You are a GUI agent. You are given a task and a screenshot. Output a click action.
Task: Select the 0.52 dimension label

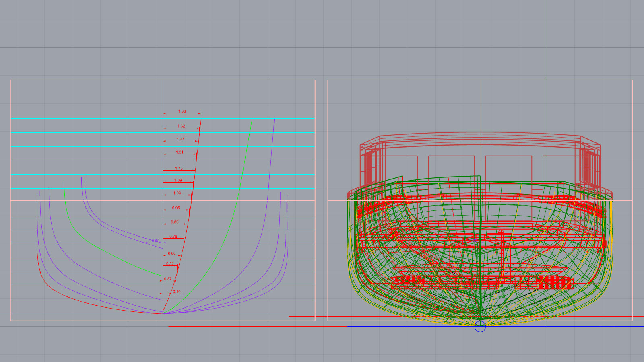tap(170, 264)
